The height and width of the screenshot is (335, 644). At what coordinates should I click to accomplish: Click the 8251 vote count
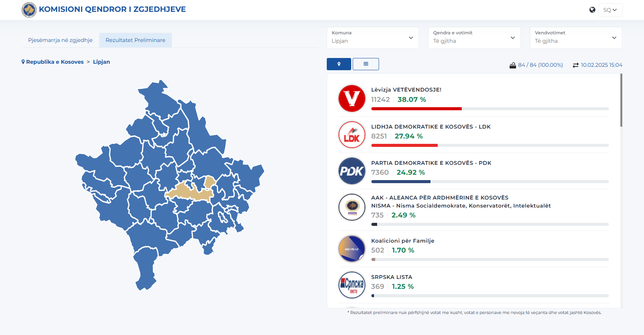click(379, 136)
